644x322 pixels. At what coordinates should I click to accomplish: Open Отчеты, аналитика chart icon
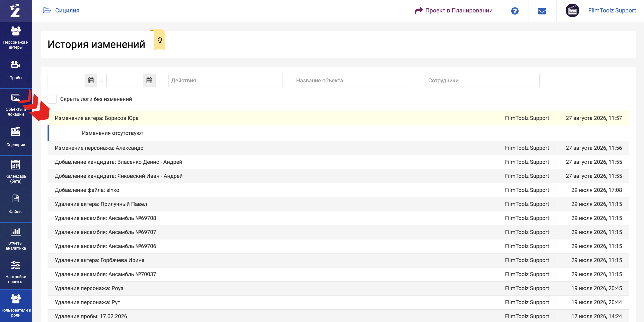pos(16,232)
